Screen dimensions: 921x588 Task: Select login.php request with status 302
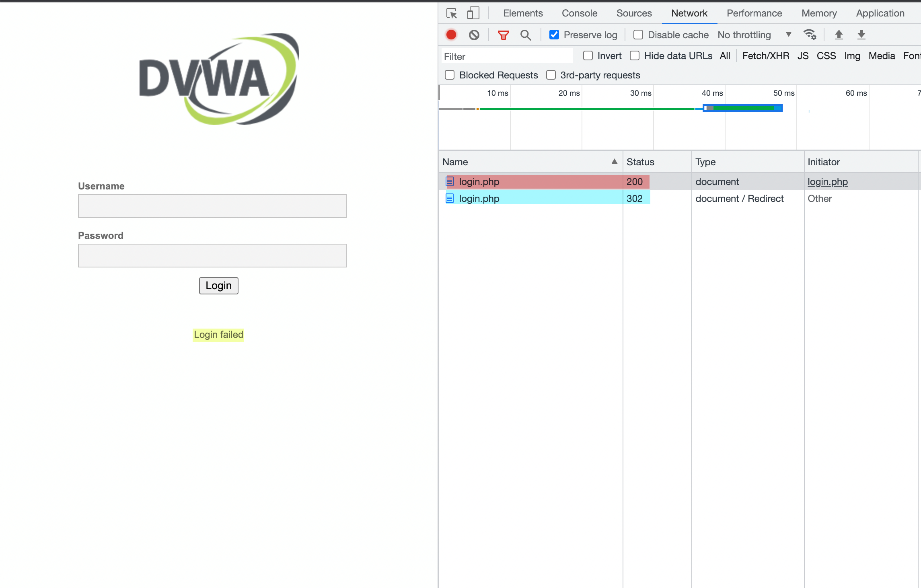pyautogui.click(x=679, y=198)
